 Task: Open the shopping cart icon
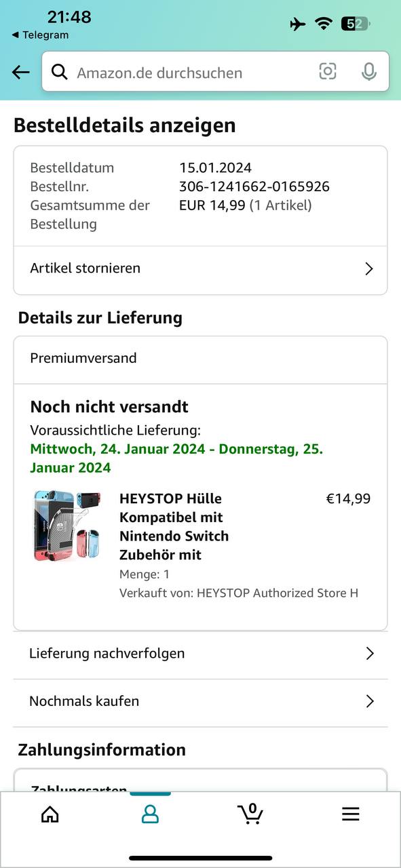point(250,813)
